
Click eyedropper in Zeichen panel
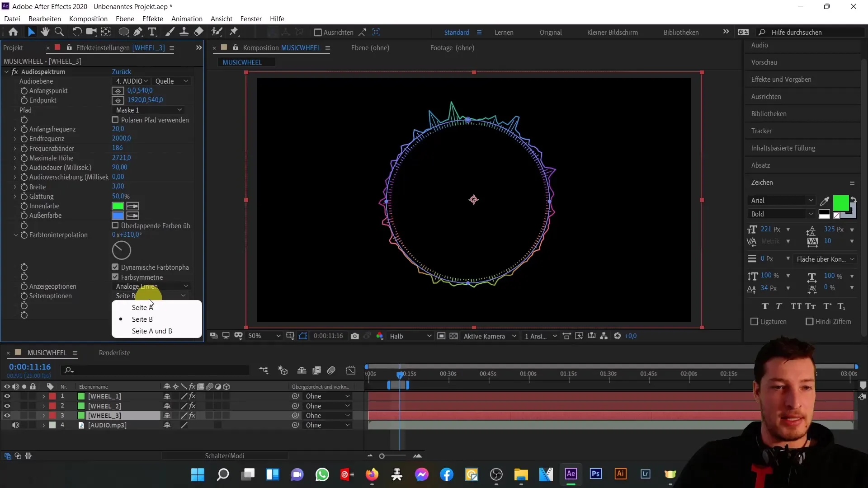tap(825, 202)
